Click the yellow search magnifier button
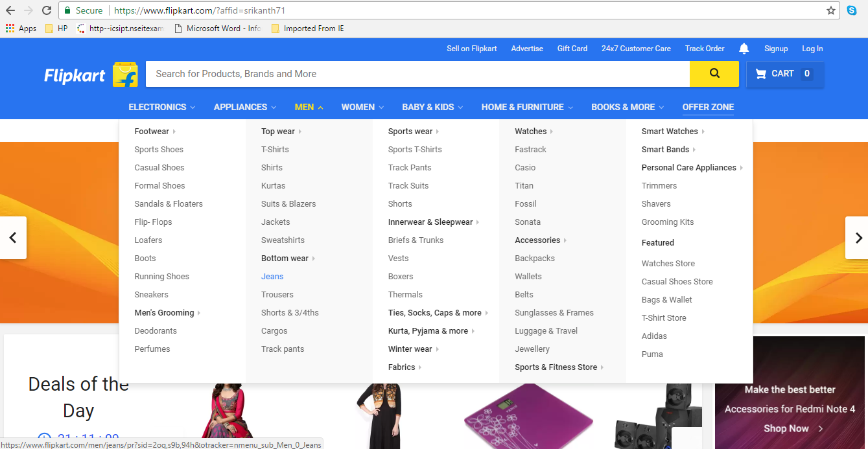The image size is (868, 449). pyautogui.click(x=714, y=74)
